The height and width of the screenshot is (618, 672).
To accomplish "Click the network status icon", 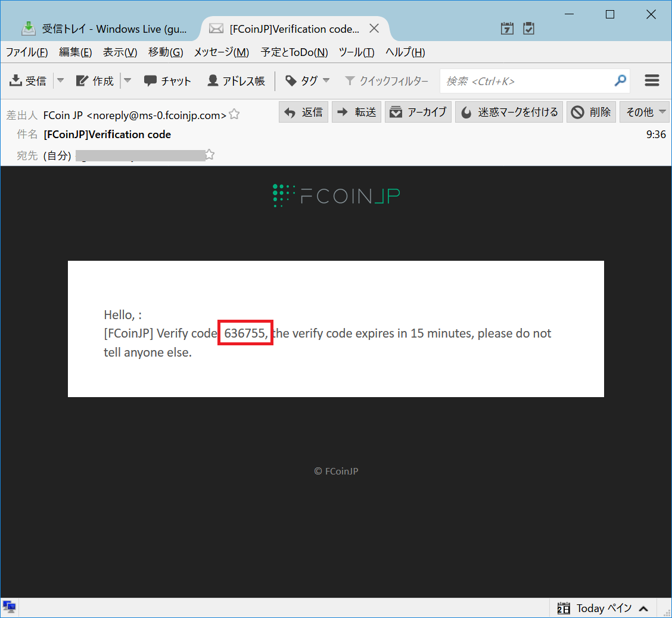I will (x=9, y=607).
